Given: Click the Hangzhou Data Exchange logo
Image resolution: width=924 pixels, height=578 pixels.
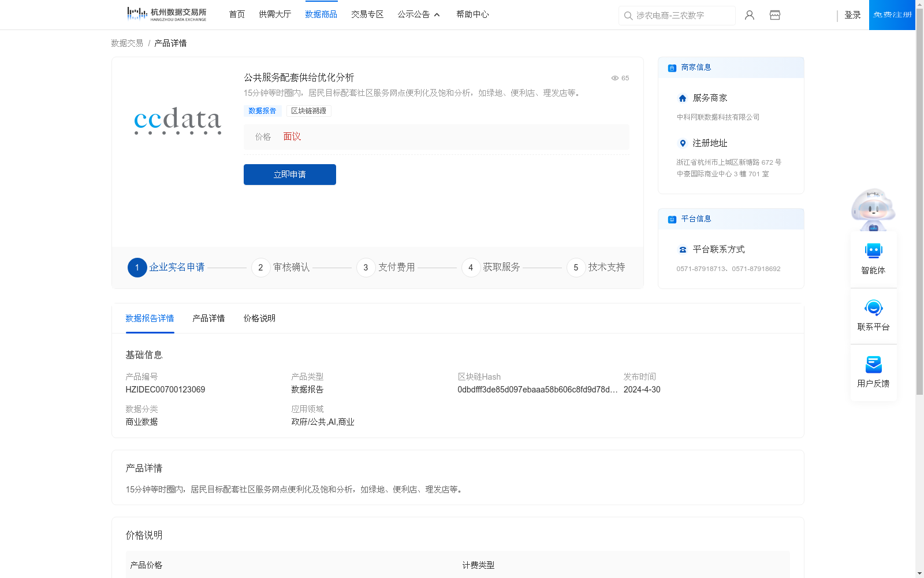Looking at the screenshot, I should pos(166,14).
